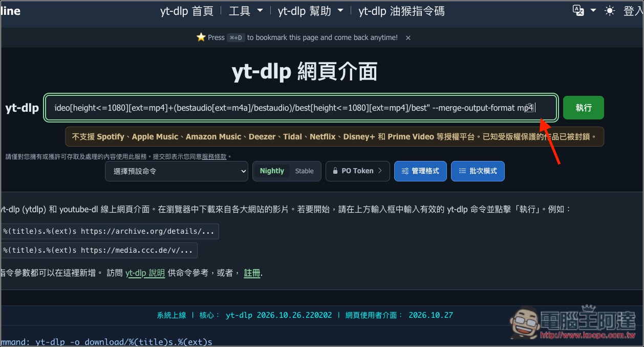Click the yt-dlp 網頁介面 heading
The height and width of the screenshot is (347, 644).
pyautogui.click(x=305, y=72)
